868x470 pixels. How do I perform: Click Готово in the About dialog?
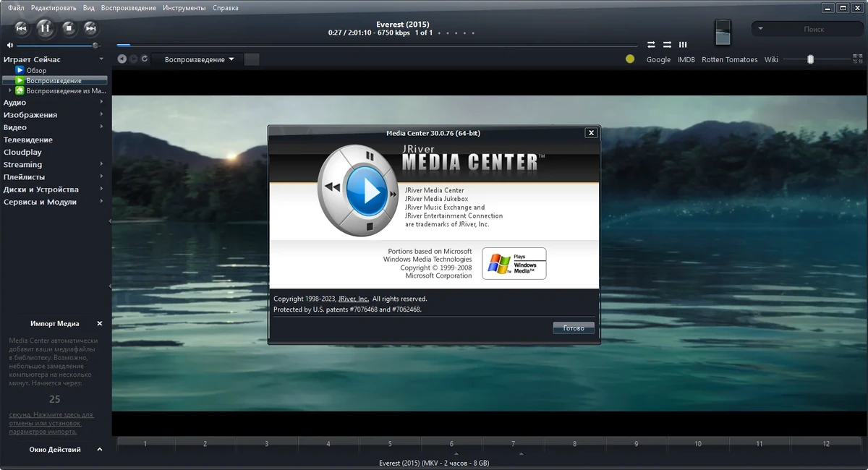tap(574, 328)
